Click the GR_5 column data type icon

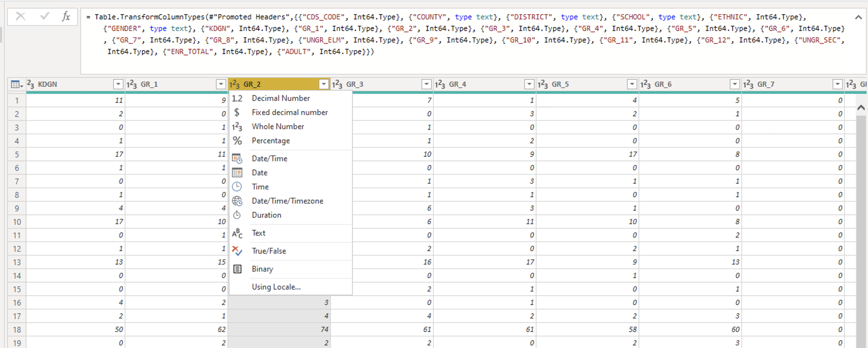click(543, 84)
